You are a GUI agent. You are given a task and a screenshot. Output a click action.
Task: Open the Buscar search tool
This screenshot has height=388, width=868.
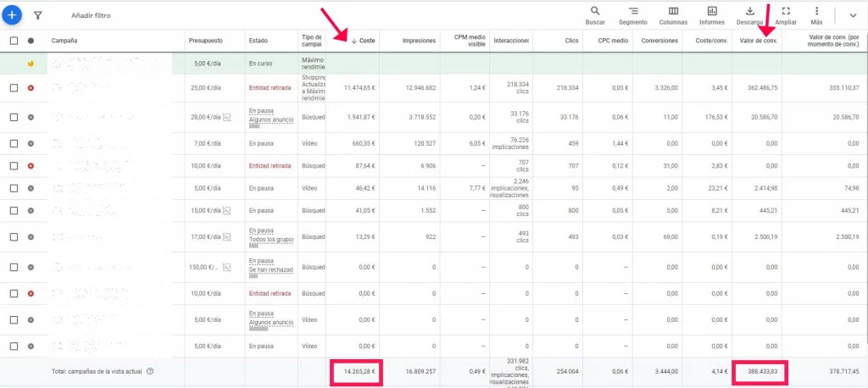(x=595, y=14)
